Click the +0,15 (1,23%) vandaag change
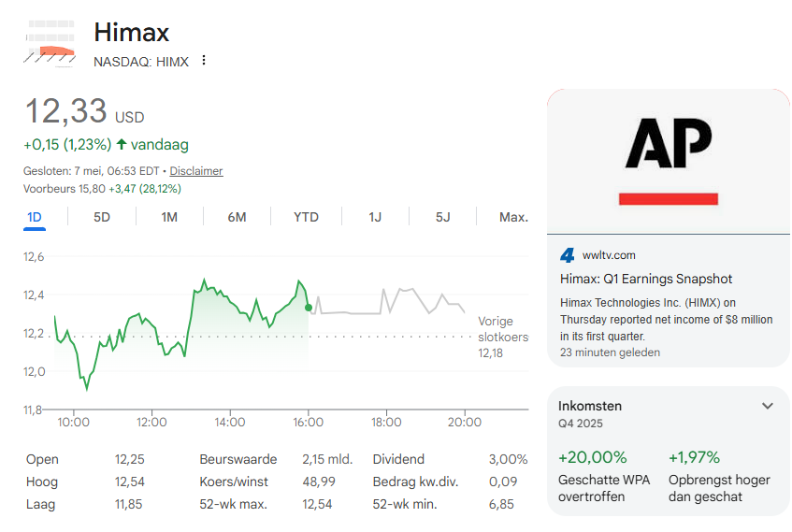This screenshot has width=792, height=532. point(106,145)
